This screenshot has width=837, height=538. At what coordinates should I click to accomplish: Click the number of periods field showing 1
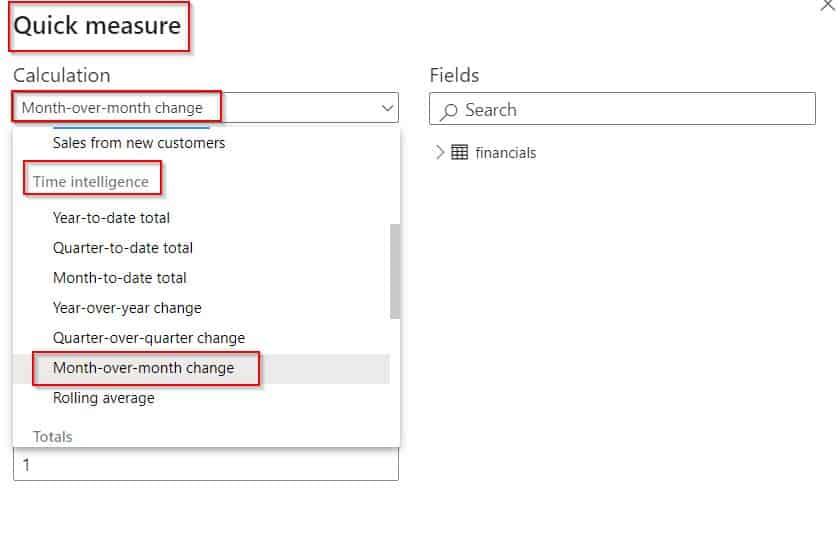point(206,464)
